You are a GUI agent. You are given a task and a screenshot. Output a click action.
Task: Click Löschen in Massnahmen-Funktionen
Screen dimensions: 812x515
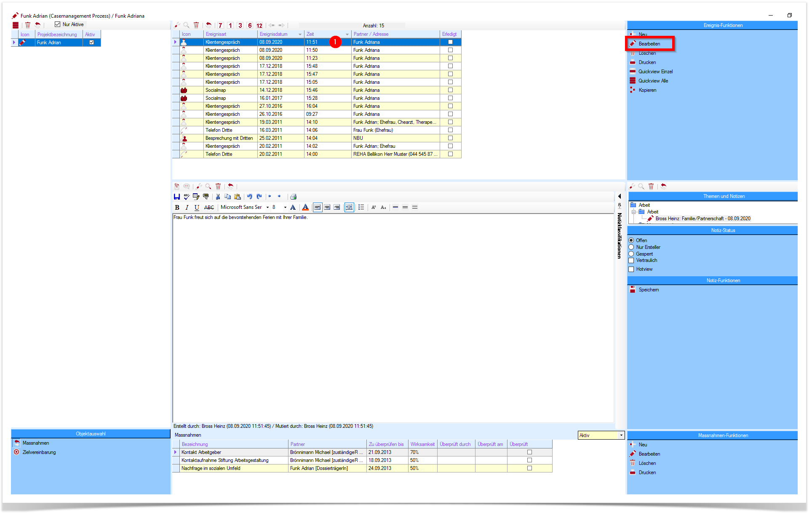pos(647,463)
